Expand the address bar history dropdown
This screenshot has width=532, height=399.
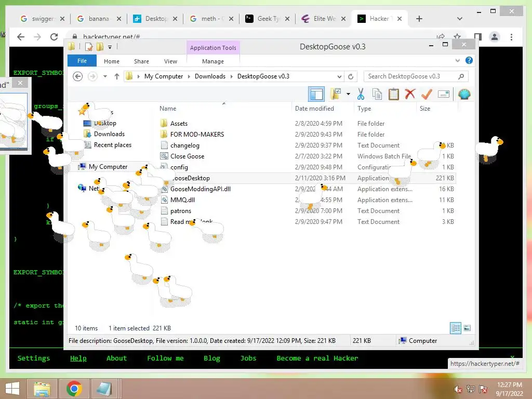pos(339,77)
